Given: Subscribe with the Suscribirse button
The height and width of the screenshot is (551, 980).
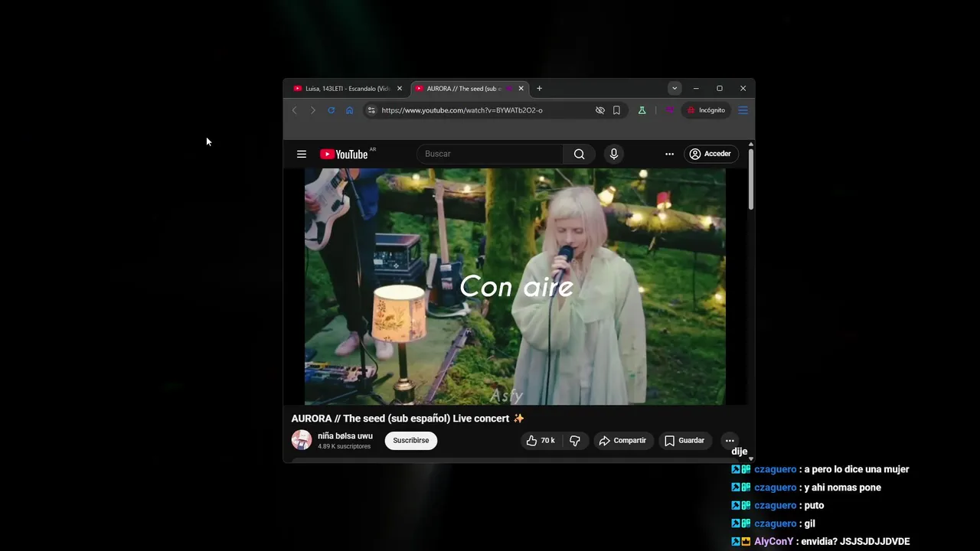Looking at the screenshot, I should tap(411, 441).
